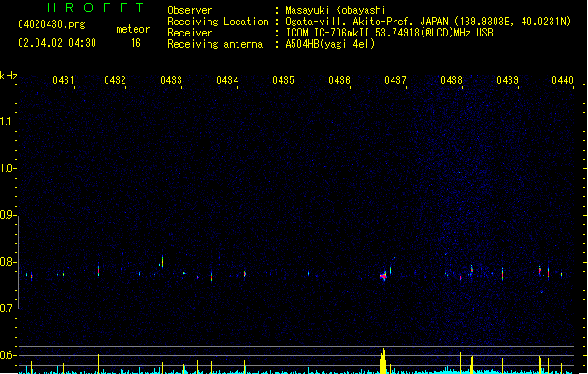
Task: Click the 0.9 kHz frequency label
Action: pos(7,215)
